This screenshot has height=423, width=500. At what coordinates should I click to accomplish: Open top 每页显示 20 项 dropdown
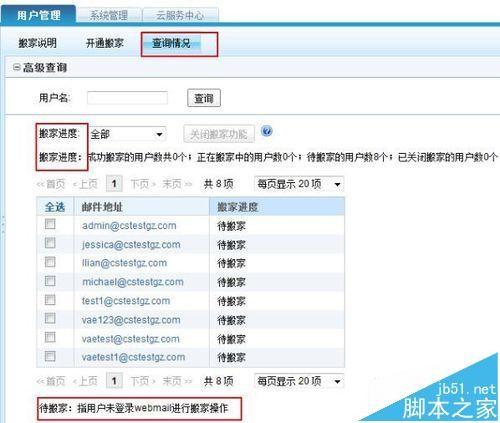click(x=299, y=184)
